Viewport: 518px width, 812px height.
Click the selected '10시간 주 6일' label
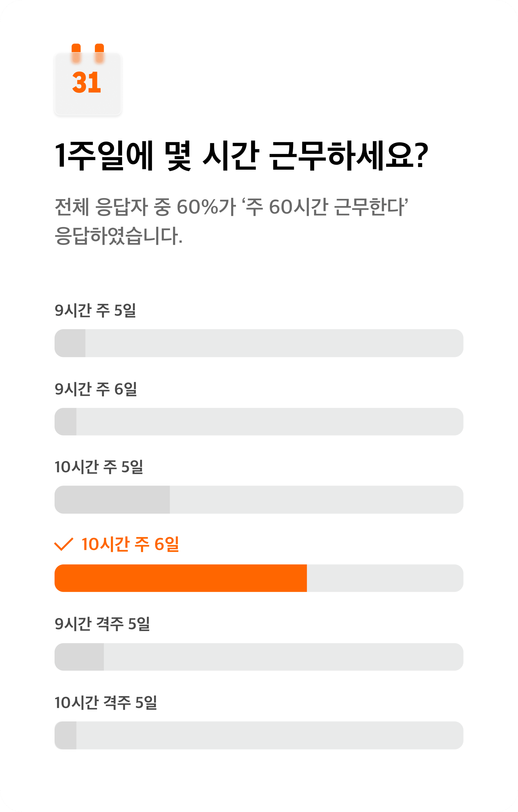130,544
